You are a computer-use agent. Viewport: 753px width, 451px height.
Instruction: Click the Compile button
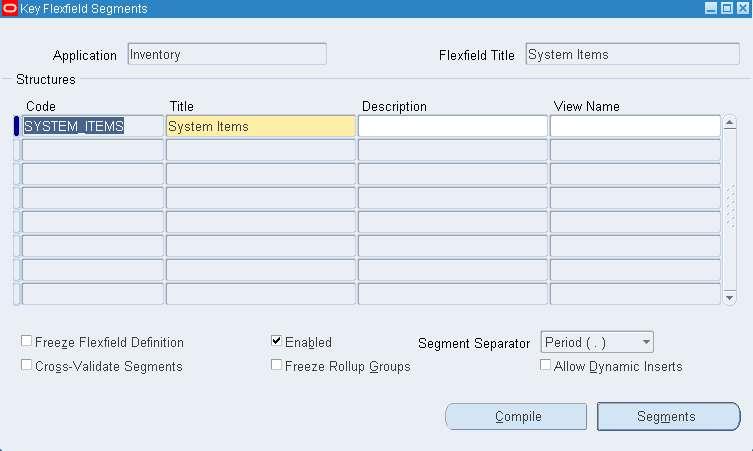click(516, 416)
